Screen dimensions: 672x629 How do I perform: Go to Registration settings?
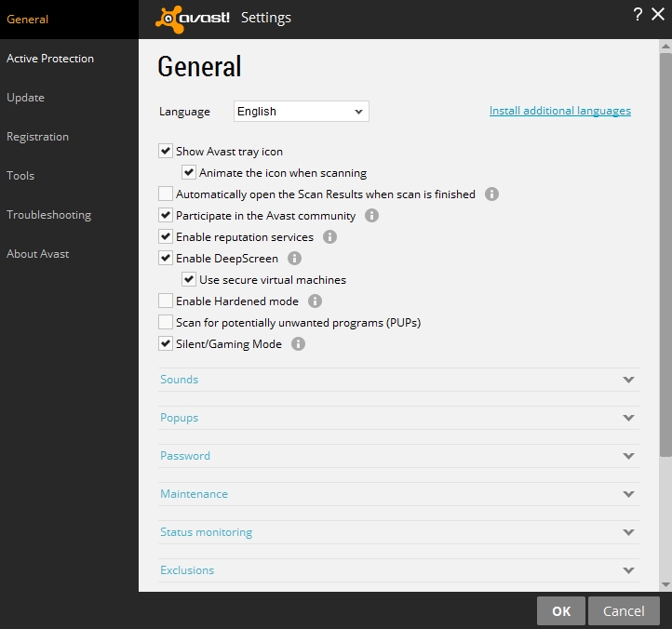[69, 137]
